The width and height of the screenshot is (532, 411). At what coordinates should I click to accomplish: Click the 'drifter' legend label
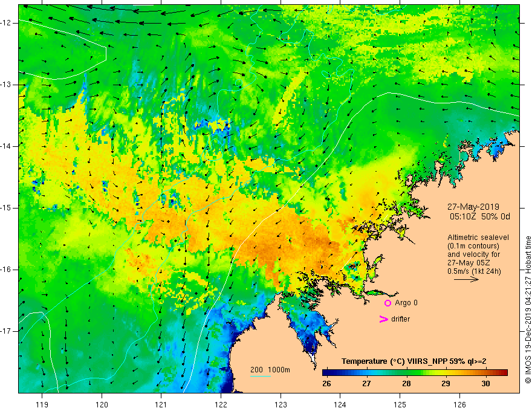[x=400, y=319]
